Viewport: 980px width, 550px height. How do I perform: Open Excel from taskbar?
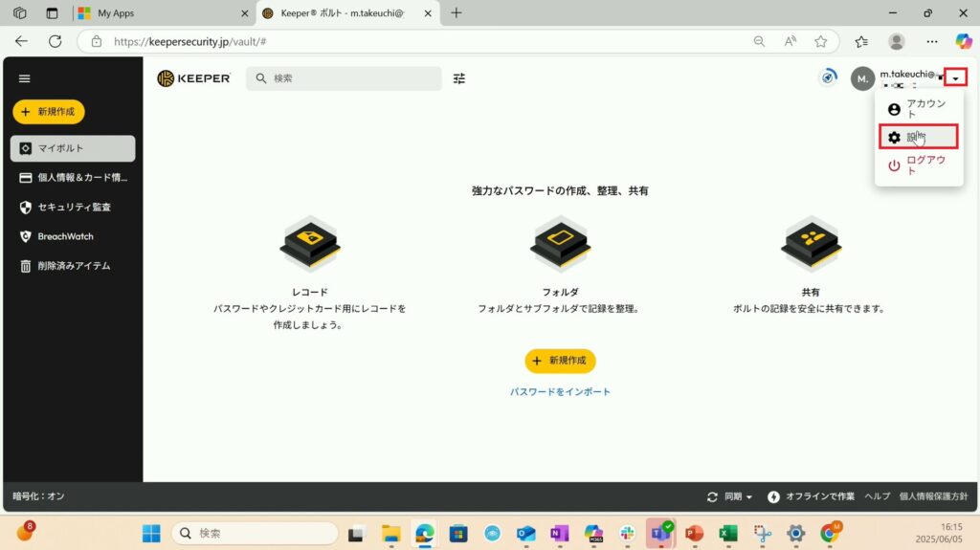click(728, 533)
